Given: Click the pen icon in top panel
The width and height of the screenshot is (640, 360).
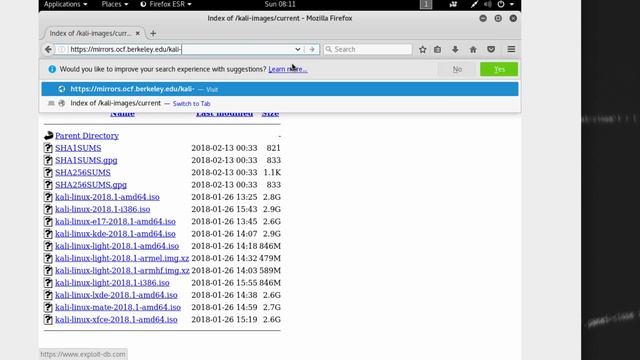Looking at the screenshot, I should (x=474, y=4).
